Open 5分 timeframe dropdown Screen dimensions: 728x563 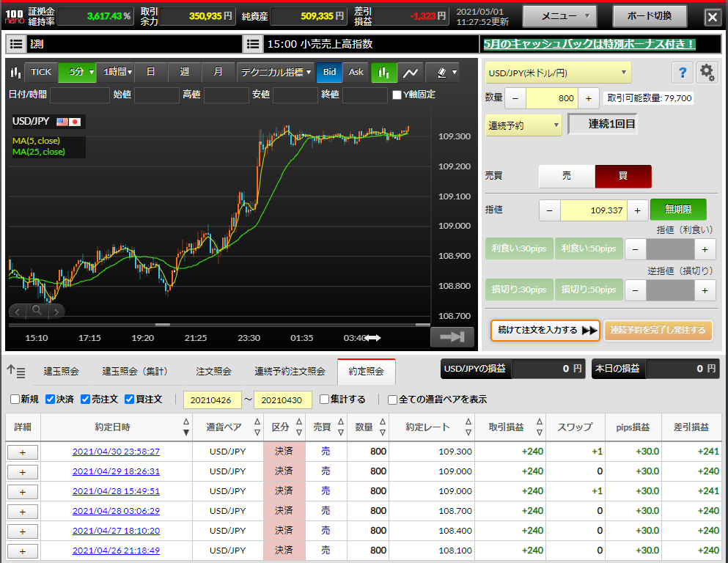coord(78,73)
